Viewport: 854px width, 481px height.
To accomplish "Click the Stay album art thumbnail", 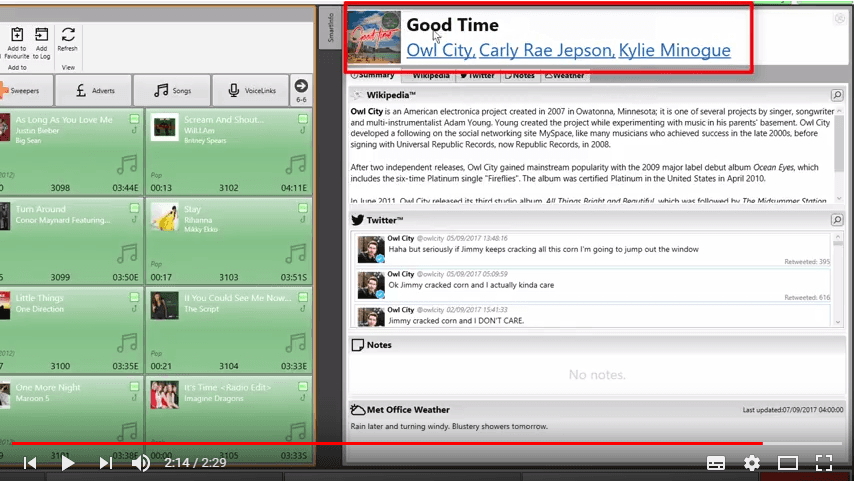I will point(164,216).
